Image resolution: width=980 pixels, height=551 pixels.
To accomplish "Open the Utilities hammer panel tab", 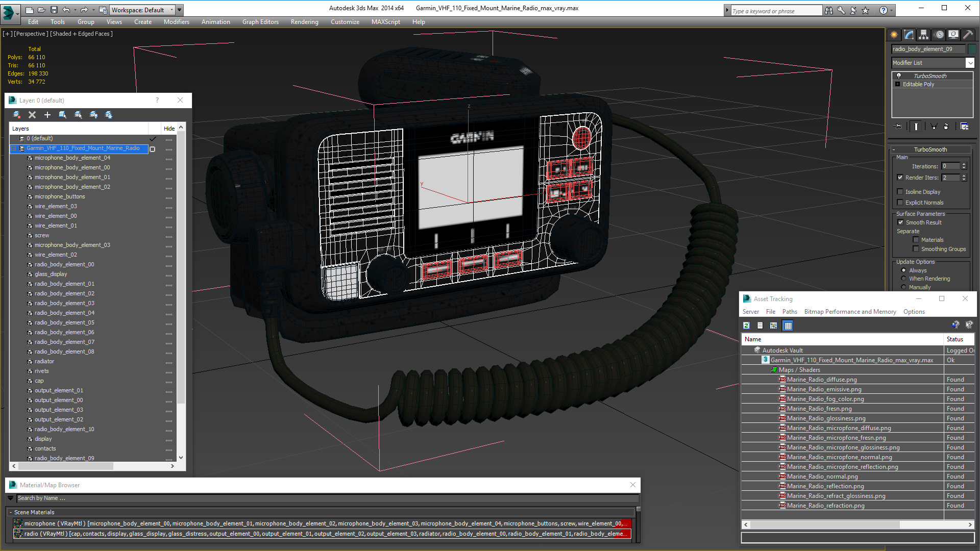I will point(968,35).
